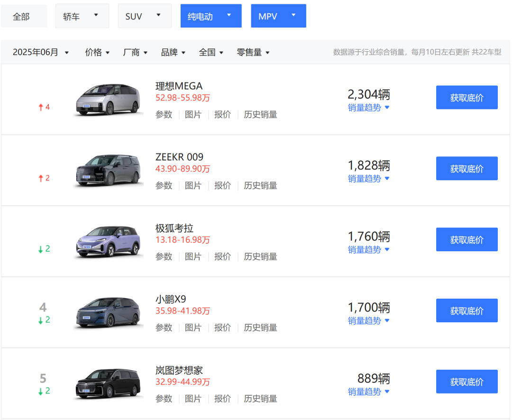Click 获取底价 for 岚图梦想家
The image size is (512, 420).
466,382
